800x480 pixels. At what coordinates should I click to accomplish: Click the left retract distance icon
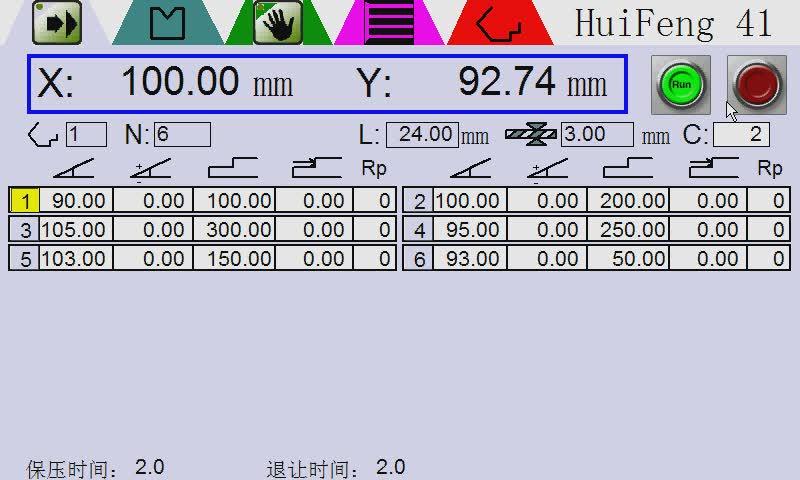(316, 168)
